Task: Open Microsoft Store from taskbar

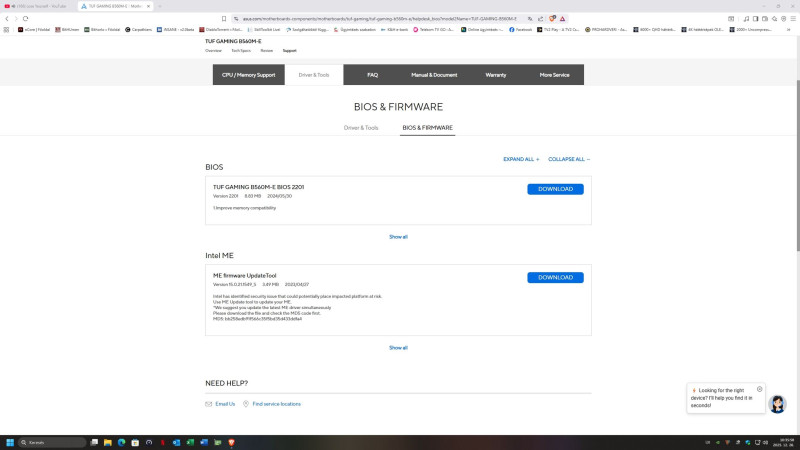Action: 135,442
